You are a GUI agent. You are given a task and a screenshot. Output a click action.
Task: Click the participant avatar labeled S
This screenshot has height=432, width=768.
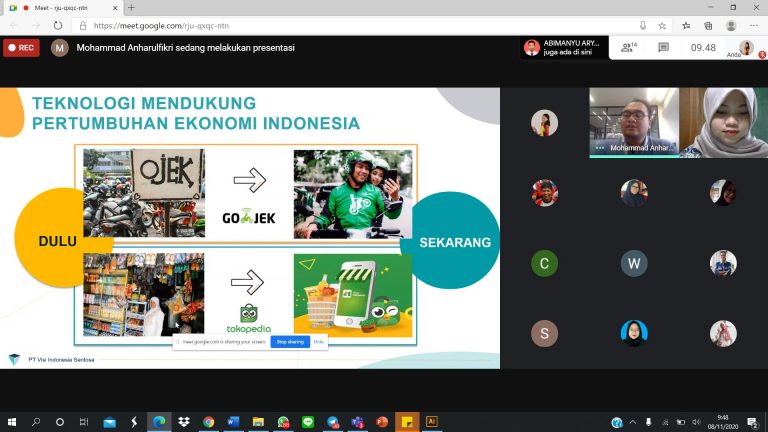544,333
